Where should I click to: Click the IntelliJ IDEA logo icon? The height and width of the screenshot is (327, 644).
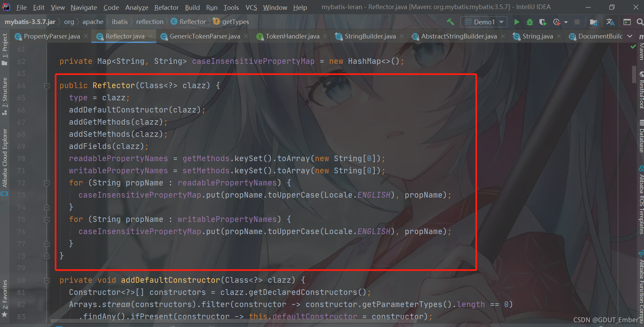[6, 7]
